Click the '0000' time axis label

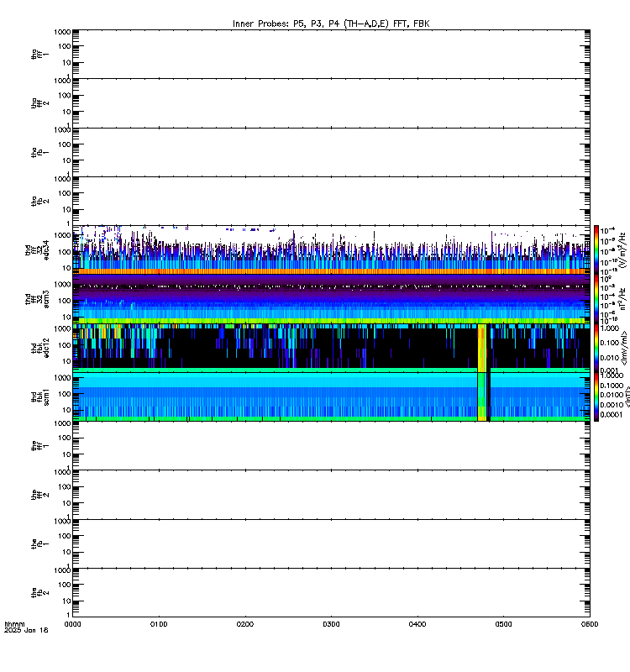coord(72,624)
